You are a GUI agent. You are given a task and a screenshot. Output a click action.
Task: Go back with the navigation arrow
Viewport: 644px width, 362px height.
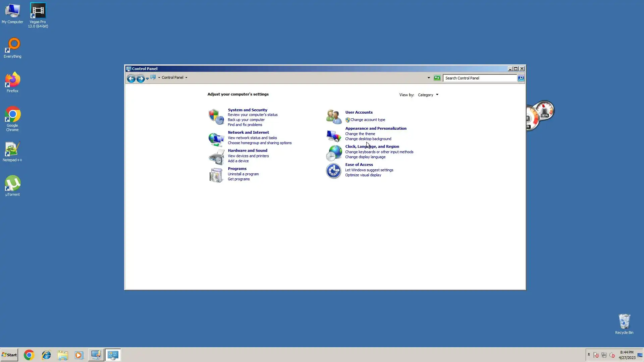click(131, 78)
